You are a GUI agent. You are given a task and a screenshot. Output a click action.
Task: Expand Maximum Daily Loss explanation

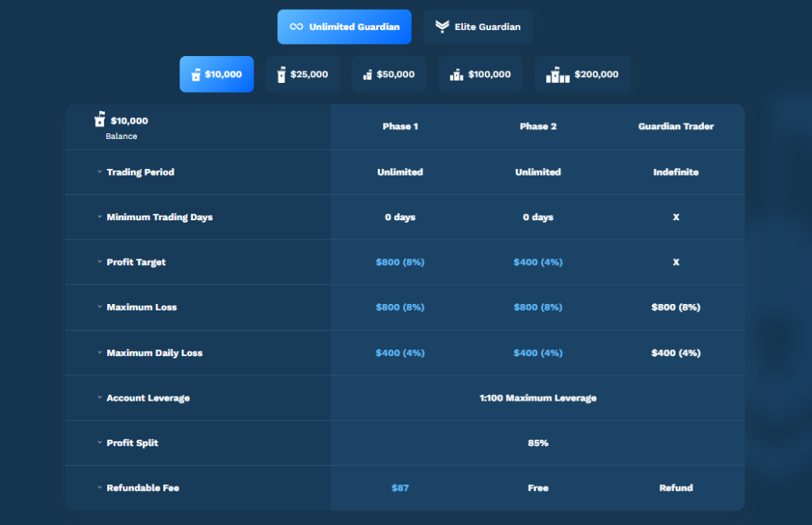99,353
